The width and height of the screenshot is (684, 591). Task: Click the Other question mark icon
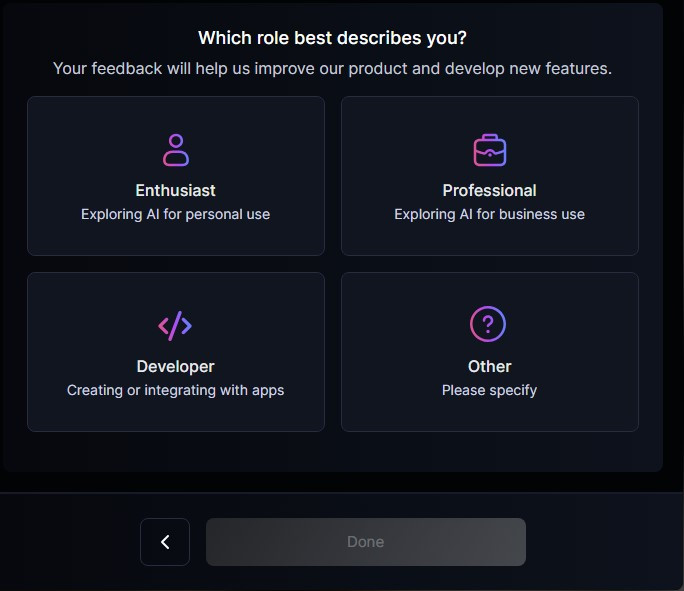[488, 324]
